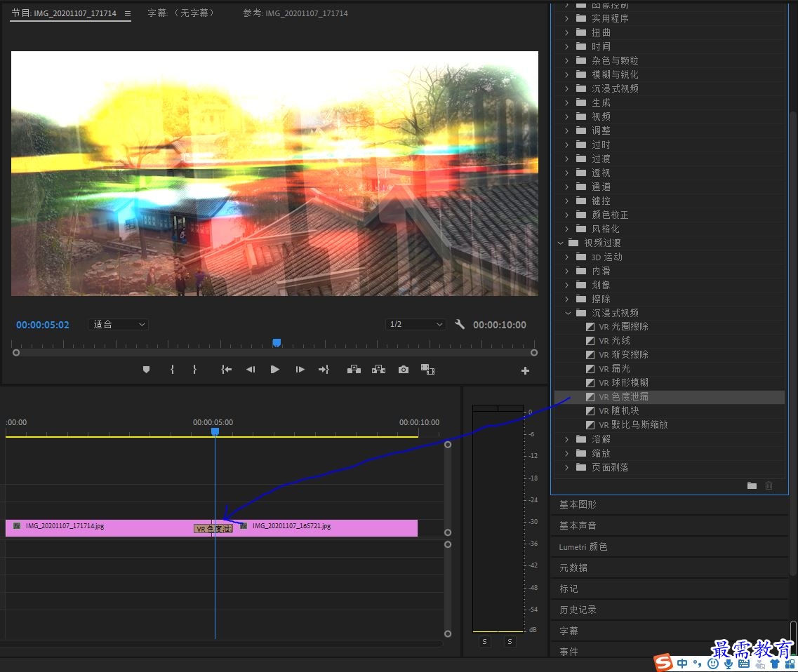Expand the 风格化 folder
The height and width of the screenshot is (672, 798).
567,229
